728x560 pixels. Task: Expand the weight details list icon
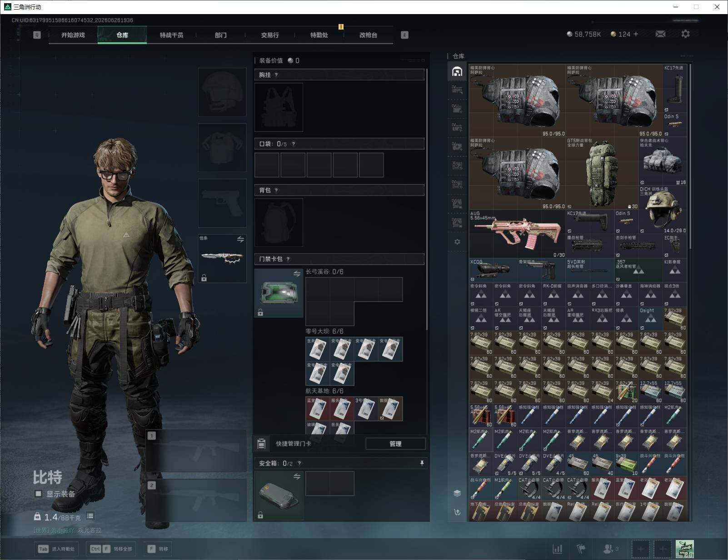pyautogui.click(x=90, y=516)
